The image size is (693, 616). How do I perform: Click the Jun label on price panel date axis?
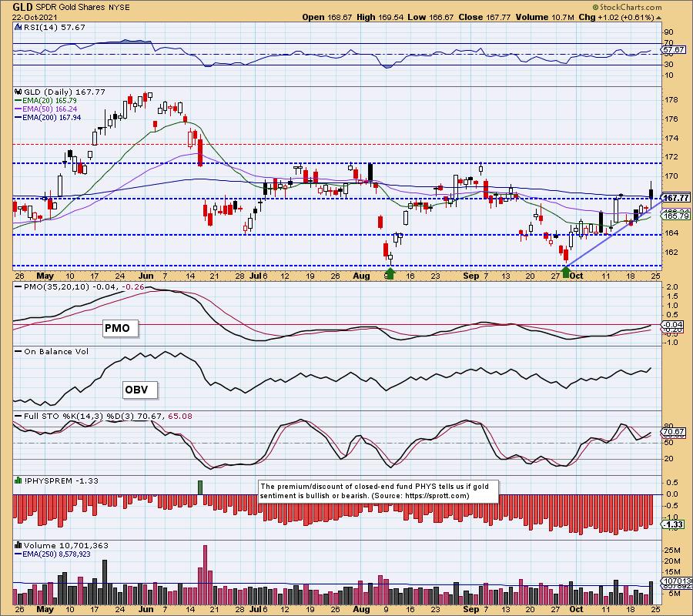pyautogui.click(x=146, y=276)
